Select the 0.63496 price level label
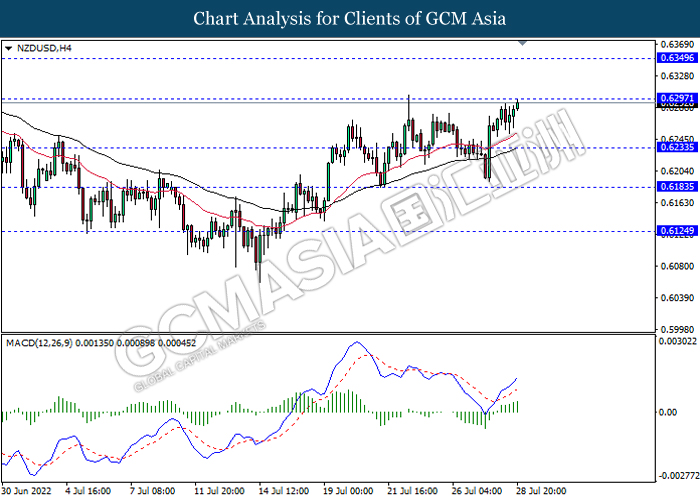The height and width of the screenshot is (500, 700). coord(677,58)
